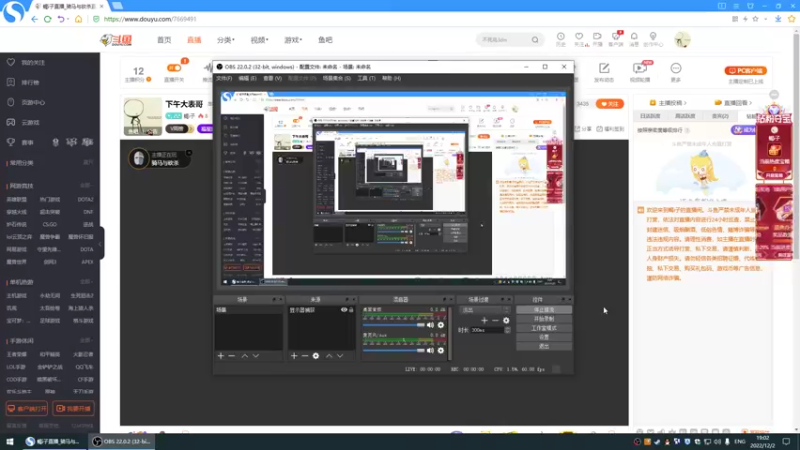Click the publish post edit icon

coord(604,68)
